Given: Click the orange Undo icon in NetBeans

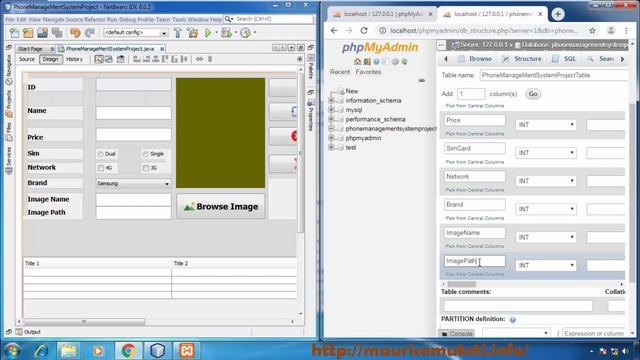Looking at the screenshot, I should [75, 33].
